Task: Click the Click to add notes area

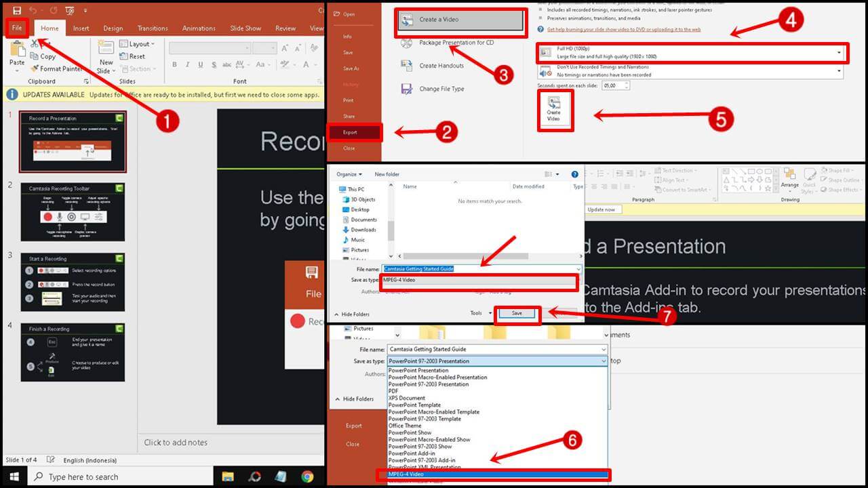Action: pos(176,443)
